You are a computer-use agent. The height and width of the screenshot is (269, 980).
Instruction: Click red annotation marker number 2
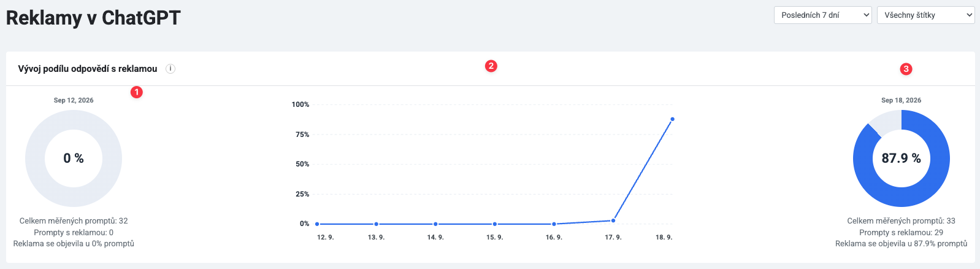[491, 66]
